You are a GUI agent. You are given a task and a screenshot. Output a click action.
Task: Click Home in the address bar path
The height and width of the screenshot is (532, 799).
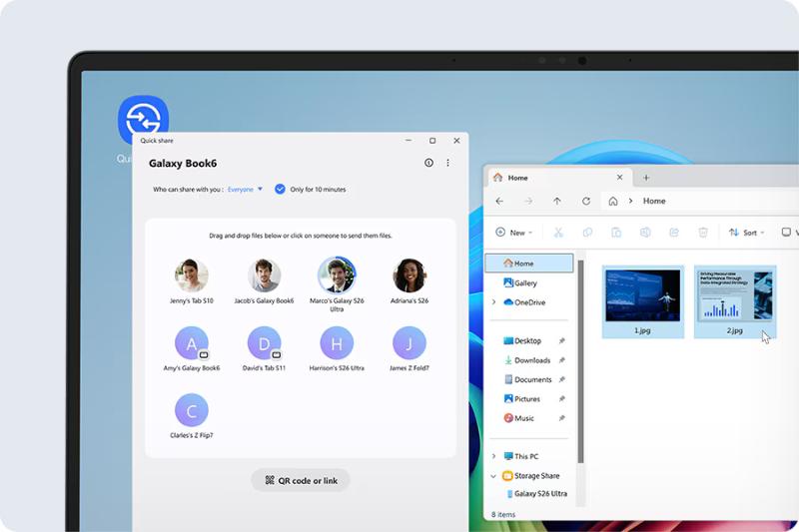tap(654, 201)
